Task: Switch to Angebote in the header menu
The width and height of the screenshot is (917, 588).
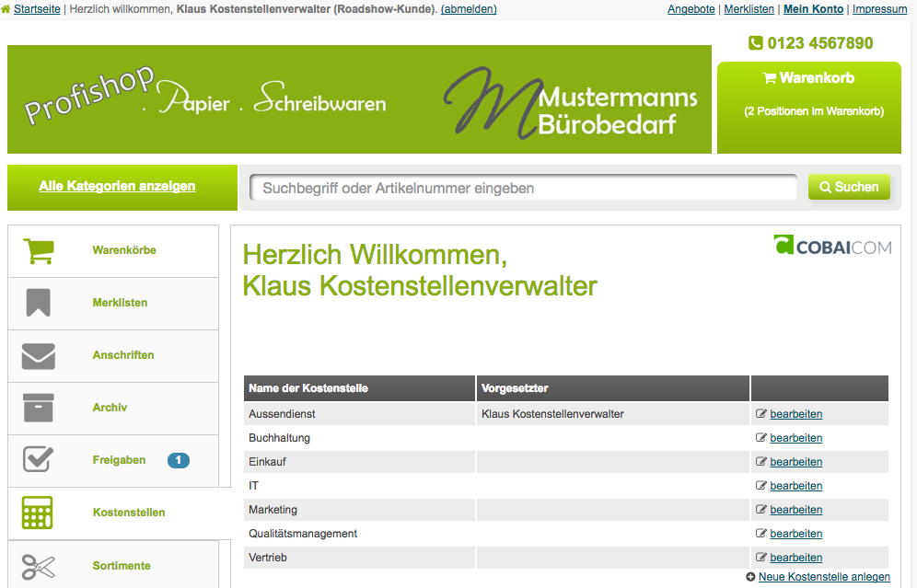Action: pyautogui.click(x=691, y=9)
